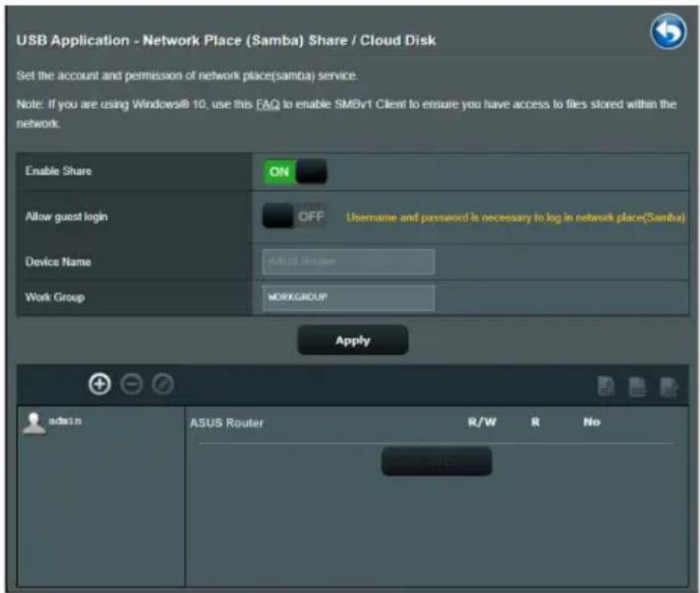
Task: Add a new account with plus icon
Action: click(x=99, y=384)
